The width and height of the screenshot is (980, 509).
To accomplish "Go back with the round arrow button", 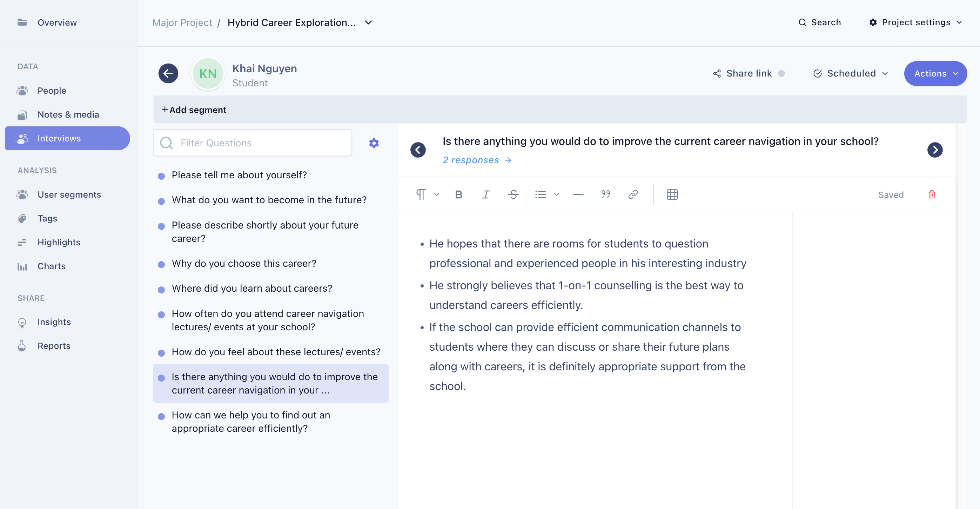I will 168,73.
